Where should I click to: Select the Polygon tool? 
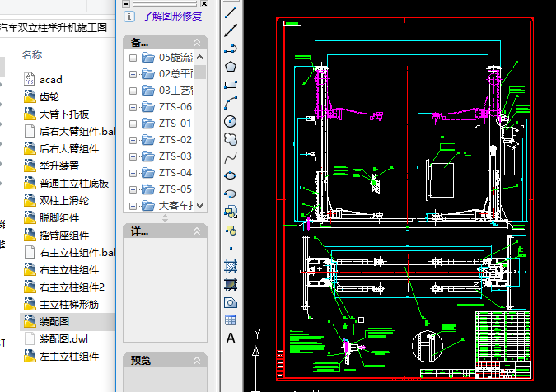pos(231,67)
